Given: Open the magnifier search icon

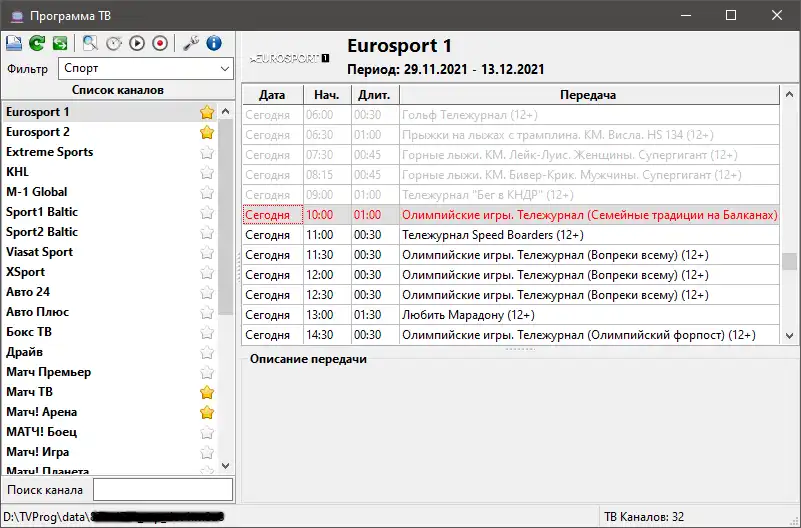Looking at the screenshot, I should coord(90,43).
